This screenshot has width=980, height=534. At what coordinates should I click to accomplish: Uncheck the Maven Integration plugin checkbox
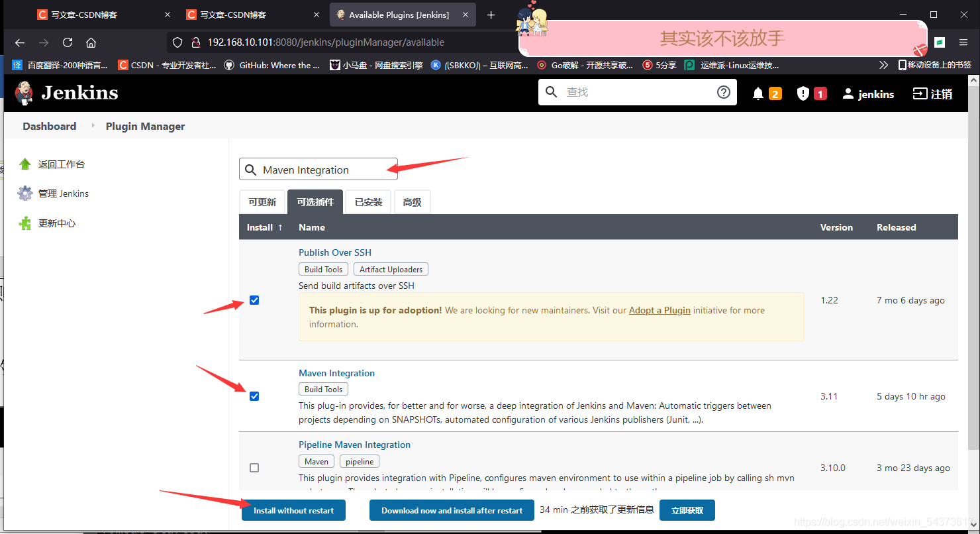[254, 396]
